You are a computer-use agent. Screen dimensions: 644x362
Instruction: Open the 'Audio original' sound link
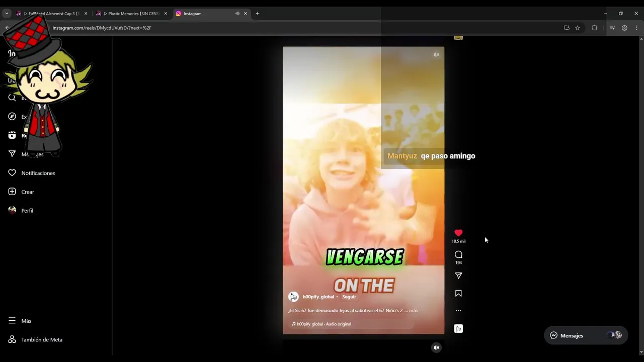[339, 324]
